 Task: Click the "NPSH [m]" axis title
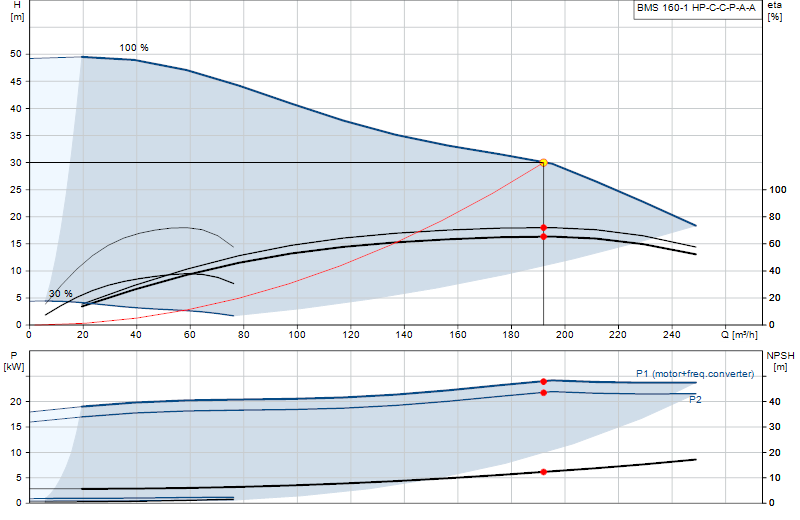click(x=780, y=361)
